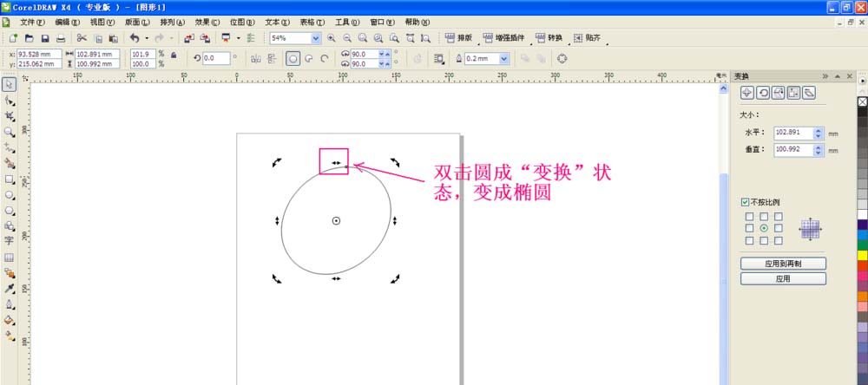Select the Freehand tool in the toolbox
This screenshot has height=385, width=868.
coord(10,147)
